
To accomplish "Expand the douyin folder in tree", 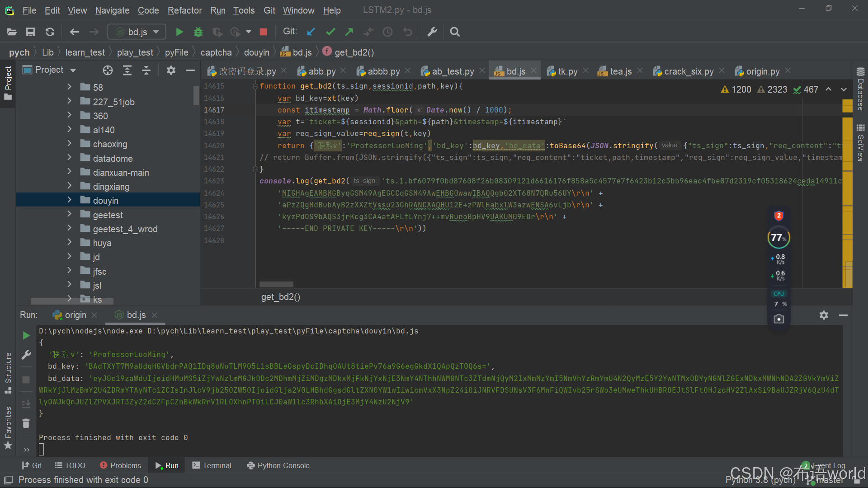I will pyautogui.click(x=69, y=200).
